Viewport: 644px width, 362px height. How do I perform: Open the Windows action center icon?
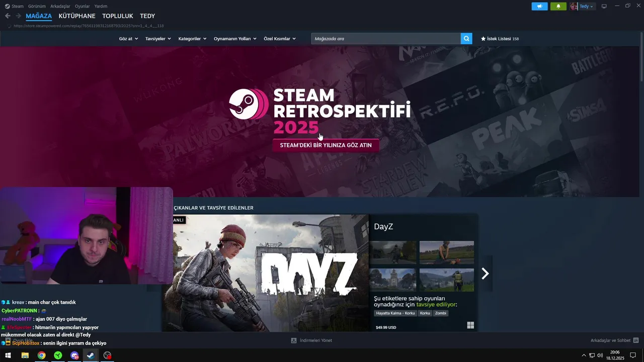(633, 355)
